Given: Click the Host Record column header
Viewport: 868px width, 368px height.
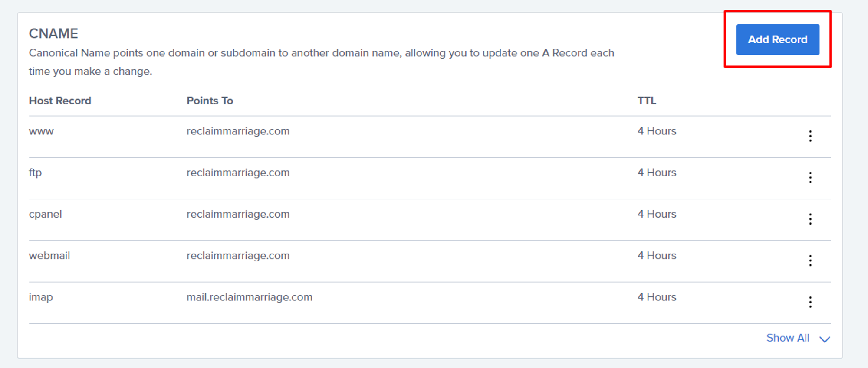Looking at the screenshot, I should pos(60,101).
